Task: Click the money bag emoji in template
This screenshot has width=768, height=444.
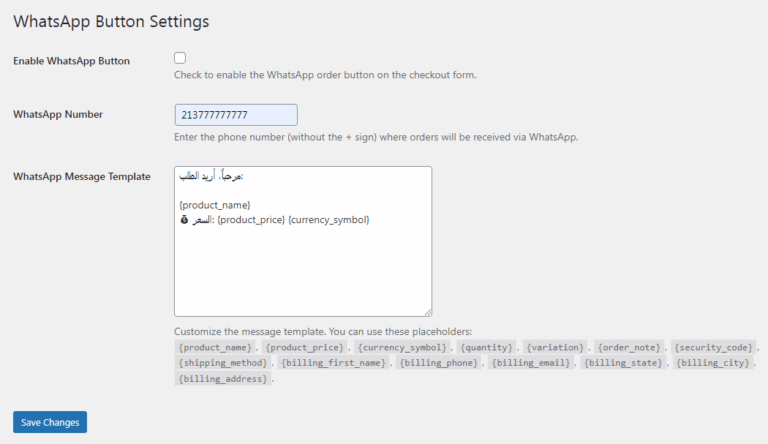Action: tap(184, 220)
